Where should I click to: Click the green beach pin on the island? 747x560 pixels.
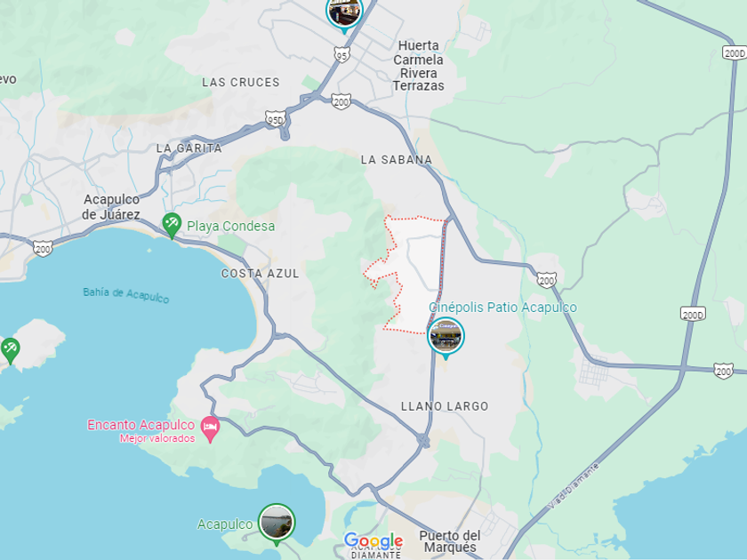[10, 350]
